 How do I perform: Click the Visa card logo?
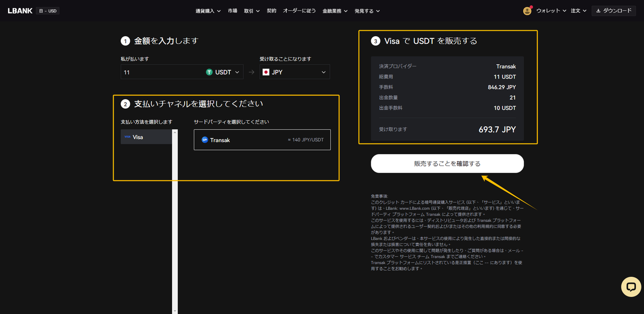[127, 137]
